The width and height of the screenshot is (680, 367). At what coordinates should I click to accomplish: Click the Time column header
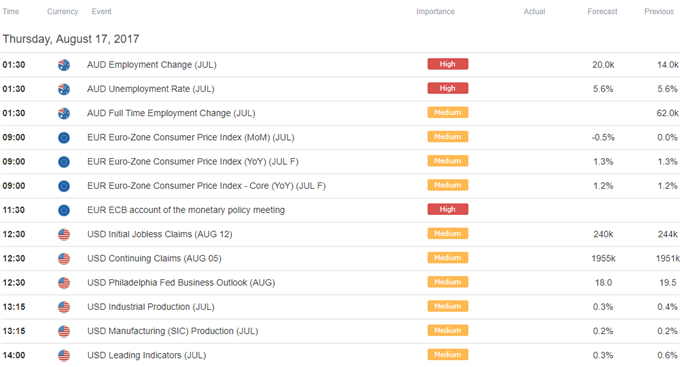coord(11,12)
